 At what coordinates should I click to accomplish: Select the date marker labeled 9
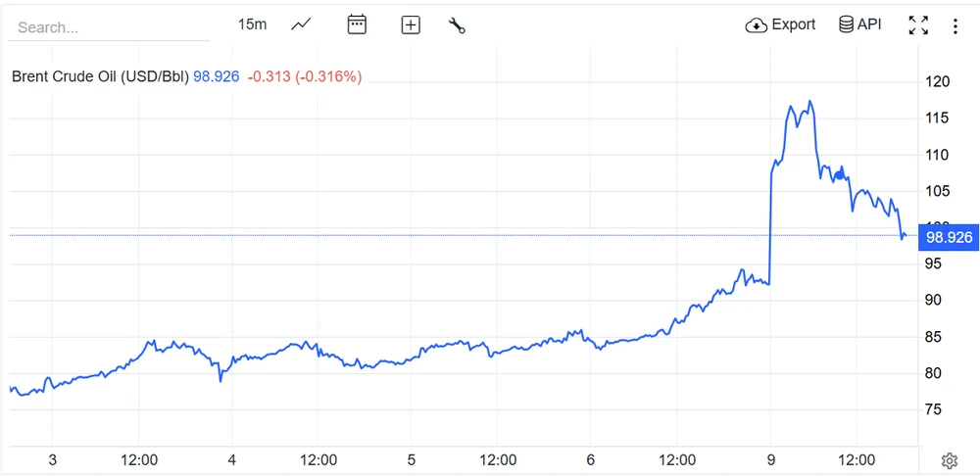click(x=770, y=459)
